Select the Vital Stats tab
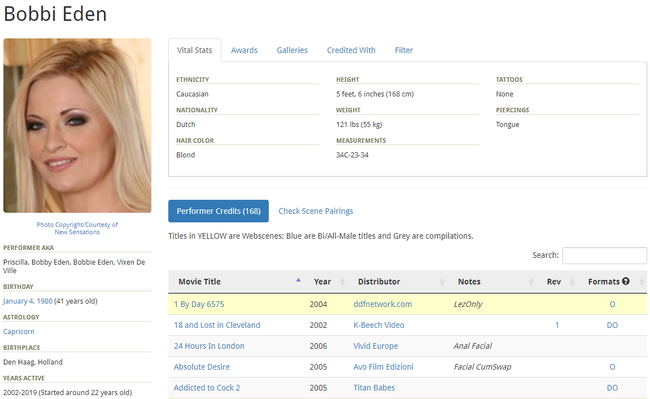 pos(194,50)
